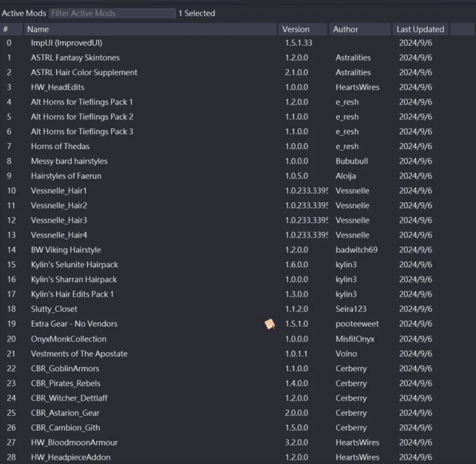The height and width of the screenshot is (464, 476).
Task: Sort by the Author column header
Action: (360, 29)
